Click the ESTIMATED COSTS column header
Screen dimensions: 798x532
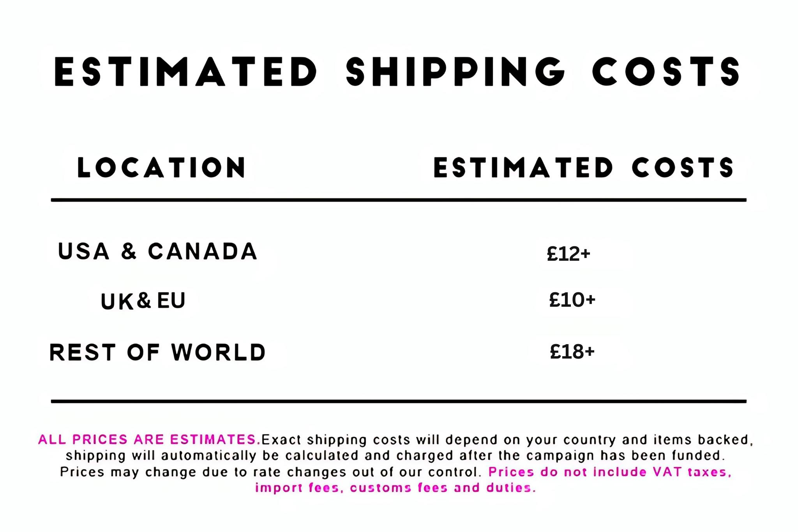[583, 168]
